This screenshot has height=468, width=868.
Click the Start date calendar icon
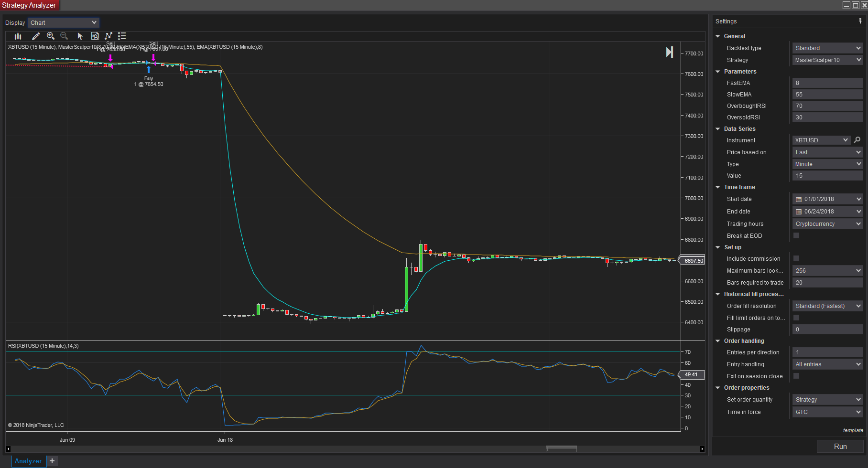tap(799, 199)
